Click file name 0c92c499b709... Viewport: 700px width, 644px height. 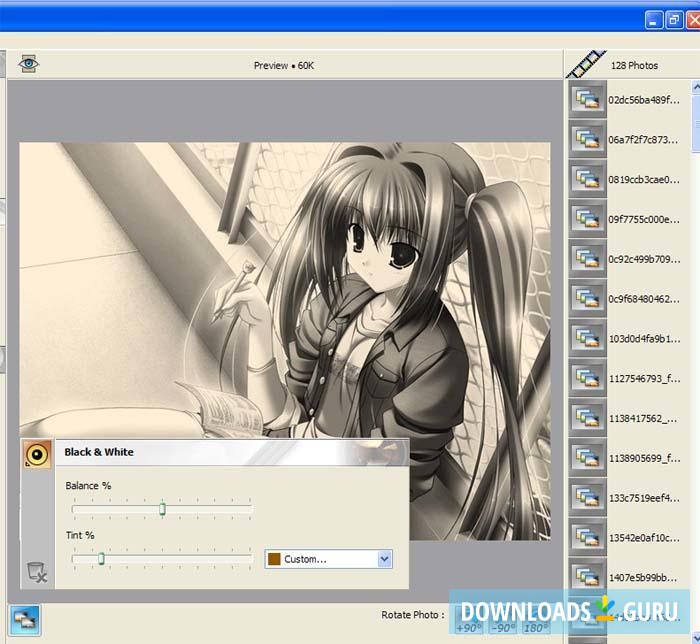[645, 259]
